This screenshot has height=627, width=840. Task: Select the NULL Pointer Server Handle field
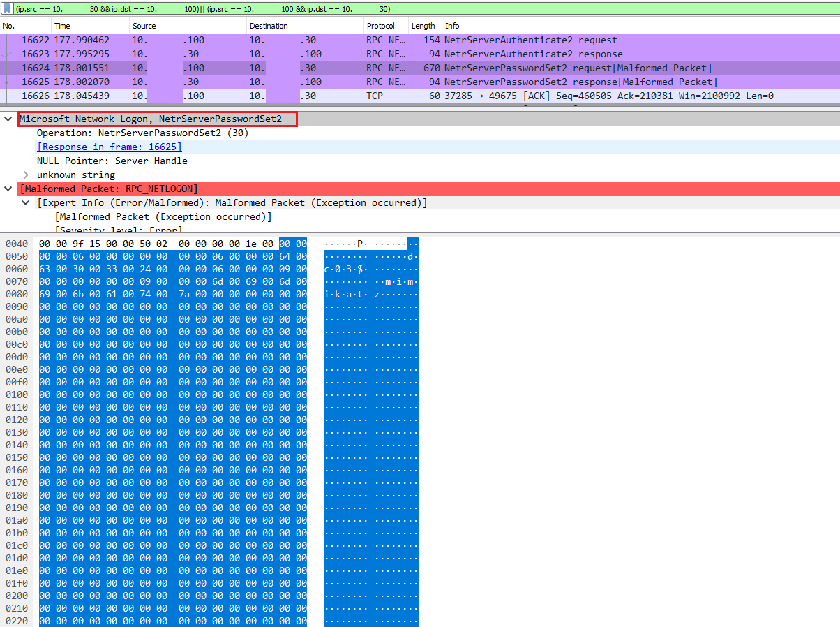coord(112,161)
